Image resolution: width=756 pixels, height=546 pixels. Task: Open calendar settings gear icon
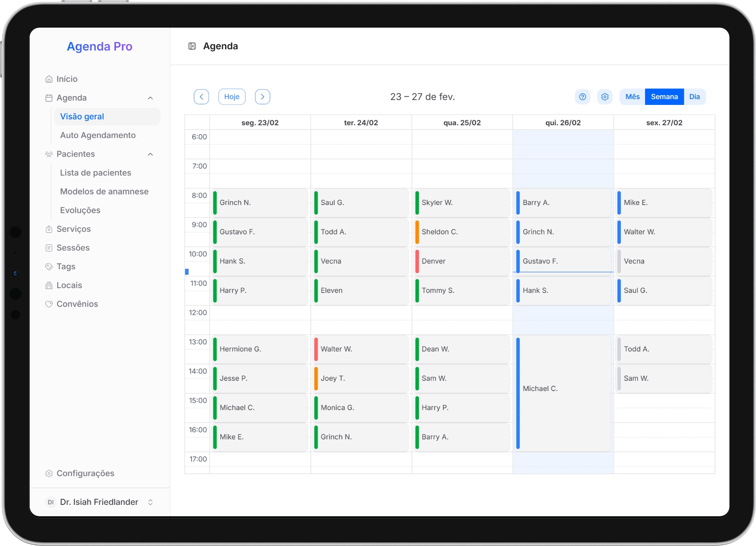pos(605,97)
